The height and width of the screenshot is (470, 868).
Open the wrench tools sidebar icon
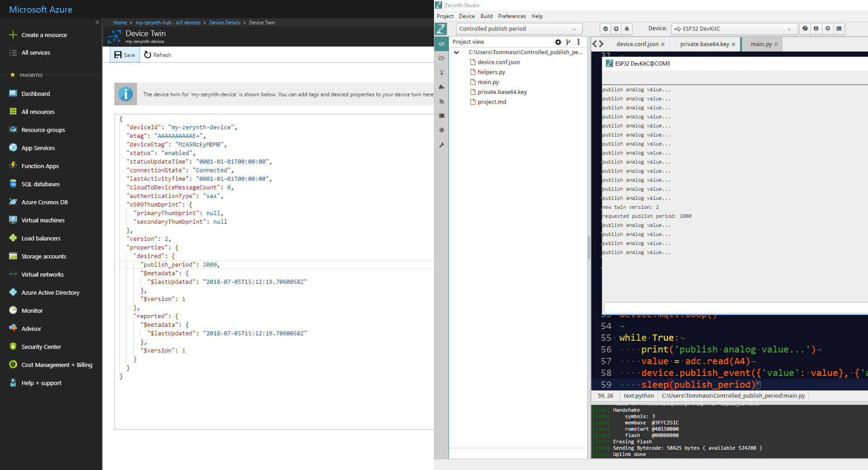(x=441, y=145)
